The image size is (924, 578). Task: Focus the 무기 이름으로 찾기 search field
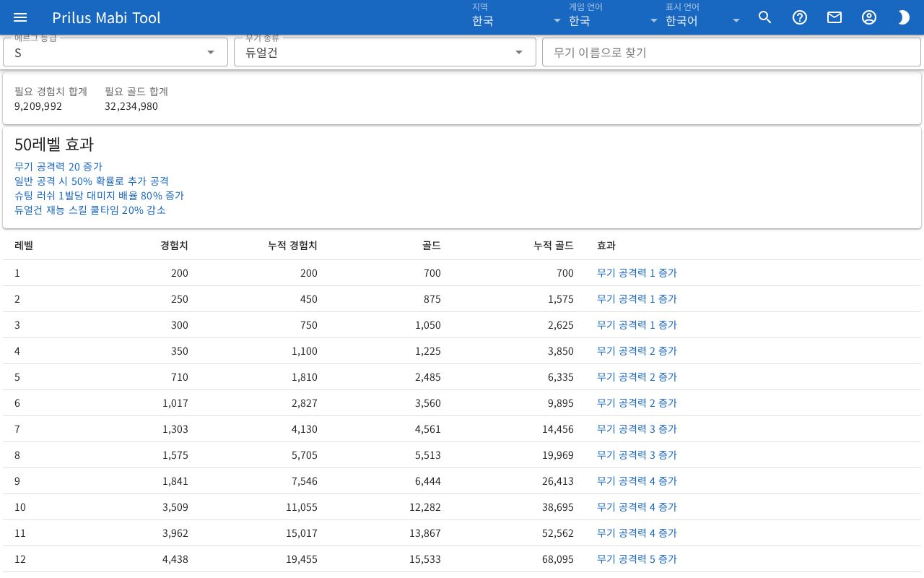coord(731,52)
